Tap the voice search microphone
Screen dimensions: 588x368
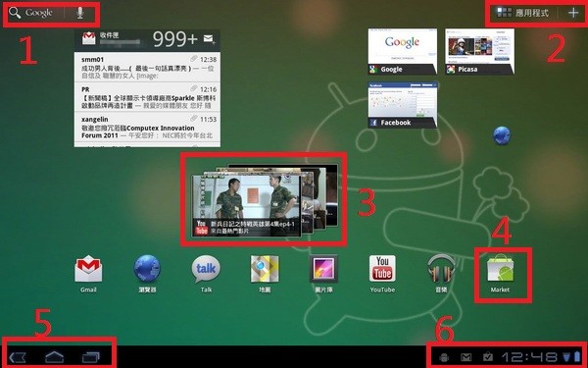point(80,13)
